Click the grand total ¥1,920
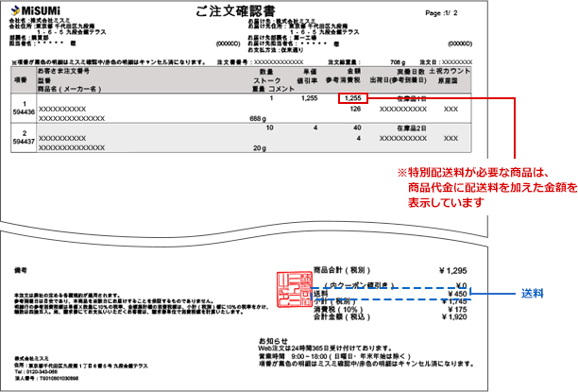 tap(454, 317)
